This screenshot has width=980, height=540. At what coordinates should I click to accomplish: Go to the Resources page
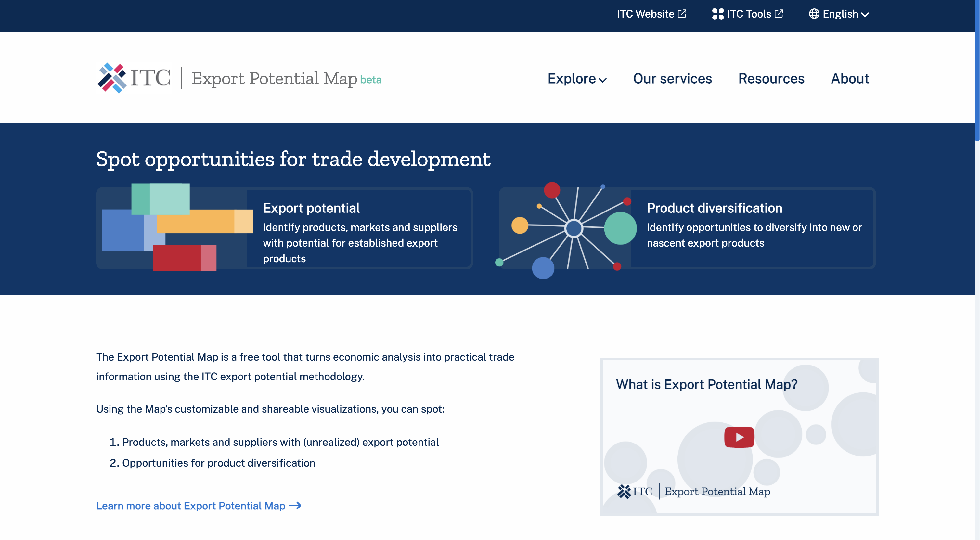click(771, 78)
